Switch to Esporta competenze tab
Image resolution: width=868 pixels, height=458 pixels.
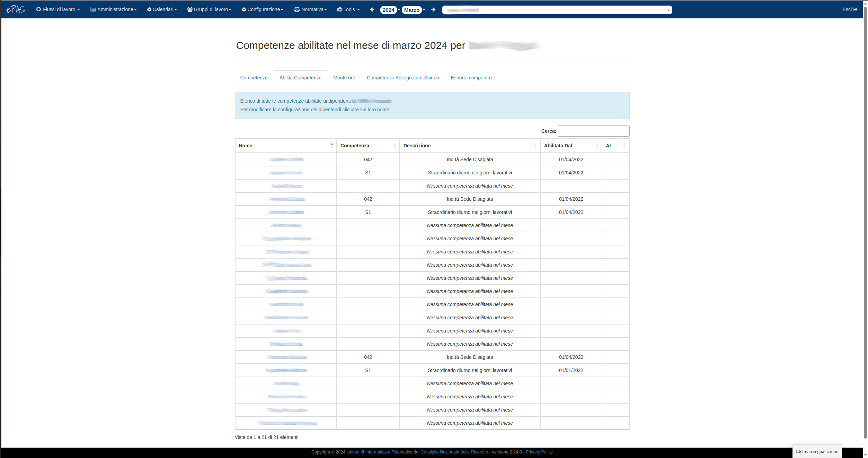tap(472, 78)
